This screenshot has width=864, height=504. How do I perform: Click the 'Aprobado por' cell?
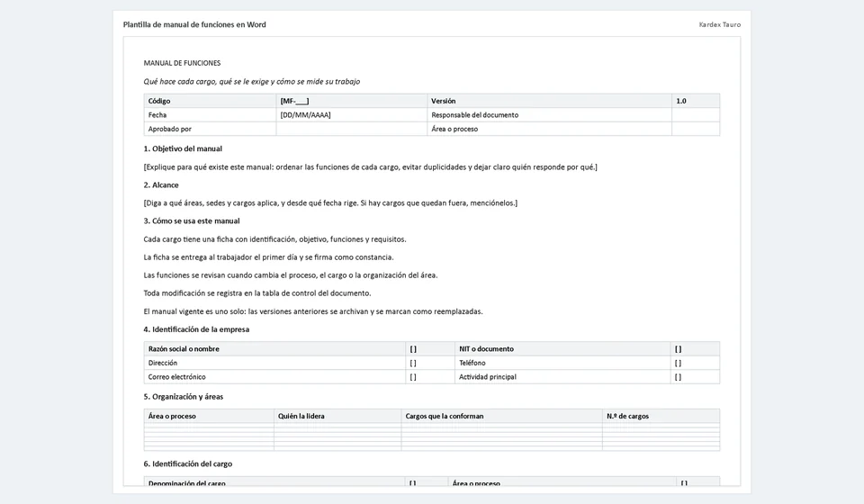[210, 129]
